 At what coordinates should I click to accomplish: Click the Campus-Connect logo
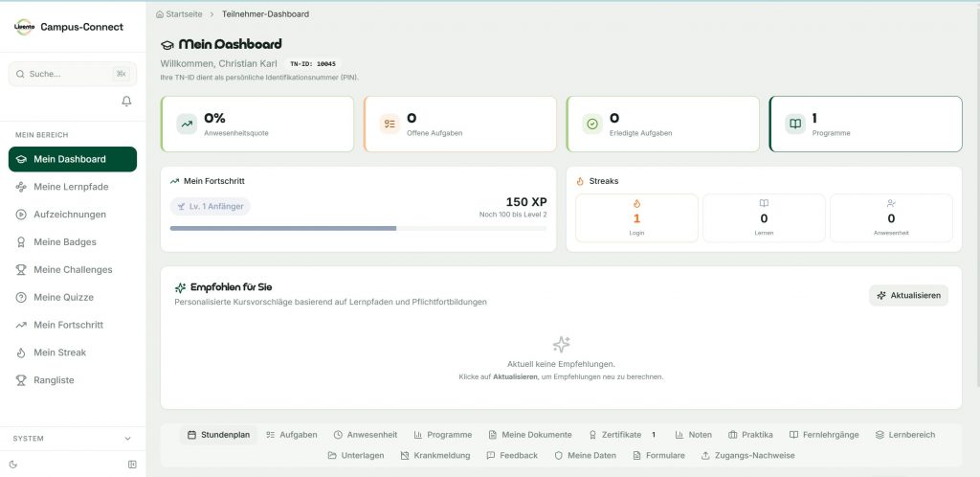click(24, 27)
